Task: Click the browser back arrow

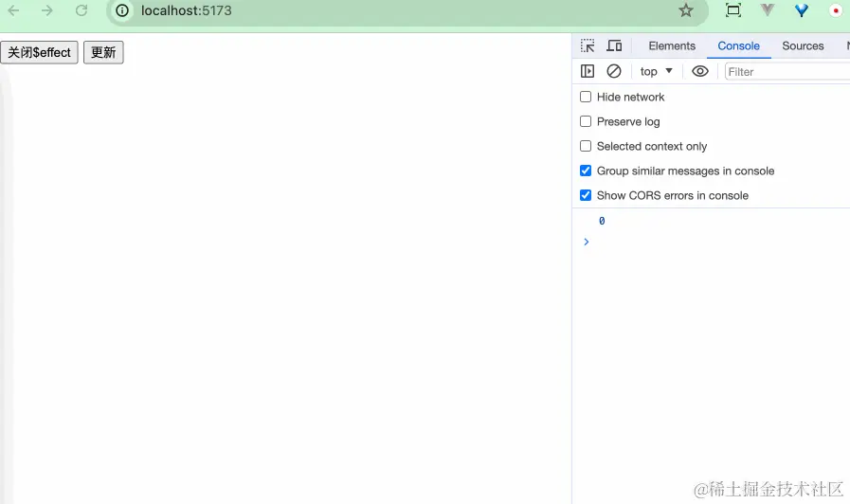Action: coord(13,10)
